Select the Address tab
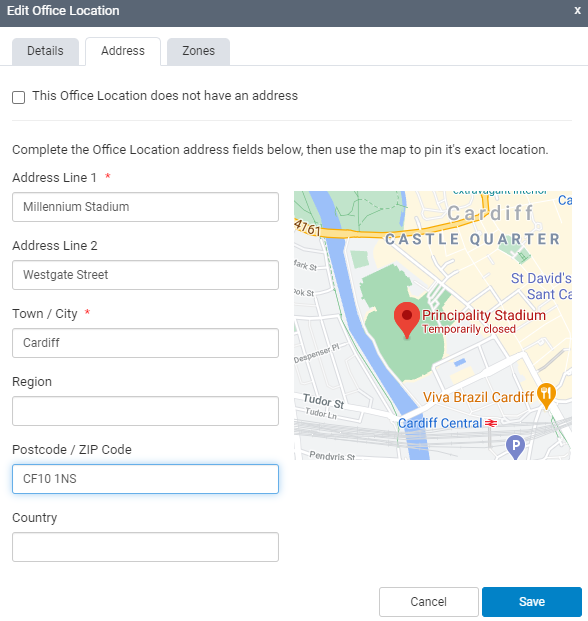Screen dimensions: 588x621 pyautogui.click(x=123, y=51)
